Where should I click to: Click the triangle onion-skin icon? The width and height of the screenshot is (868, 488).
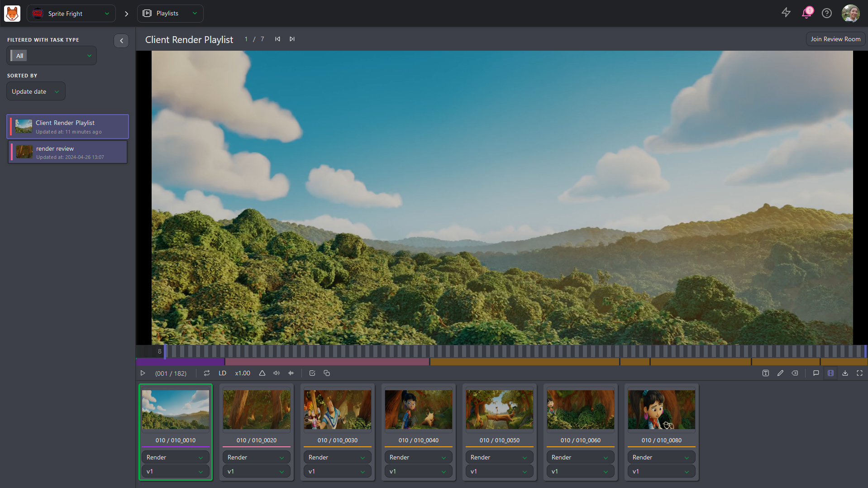[262, 373]
